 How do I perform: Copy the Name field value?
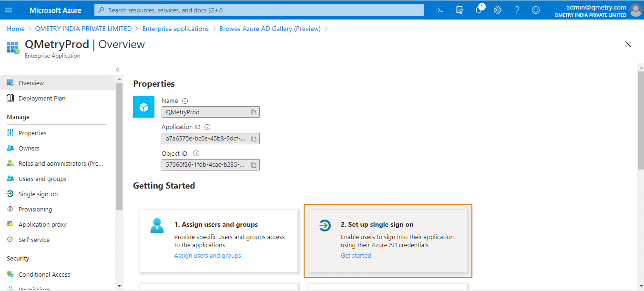254,112
